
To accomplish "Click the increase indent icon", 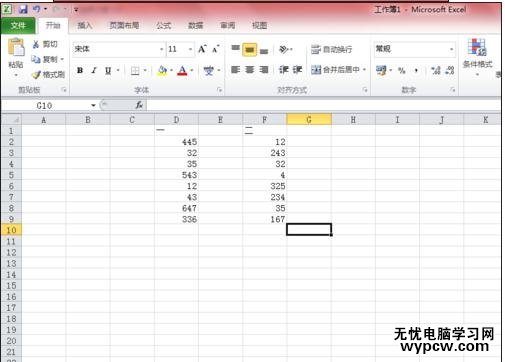I will click(297, 69).
